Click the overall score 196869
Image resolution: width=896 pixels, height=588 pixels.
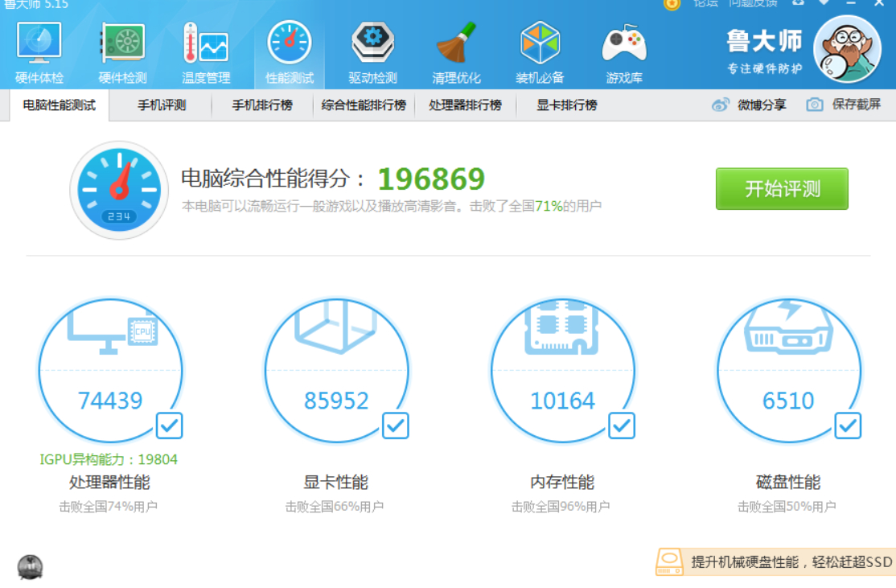pyautogui.click(x=431, y=179)
